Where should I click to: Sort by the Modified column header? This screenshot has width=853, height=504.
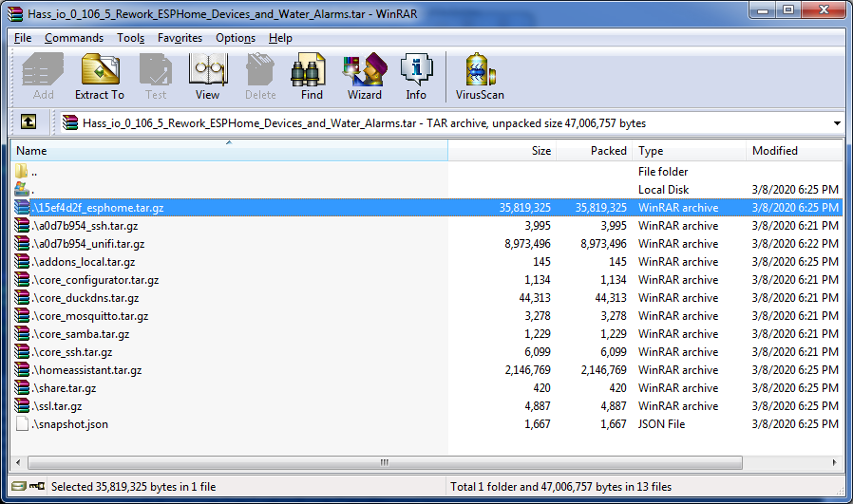[x=794, y=151]
